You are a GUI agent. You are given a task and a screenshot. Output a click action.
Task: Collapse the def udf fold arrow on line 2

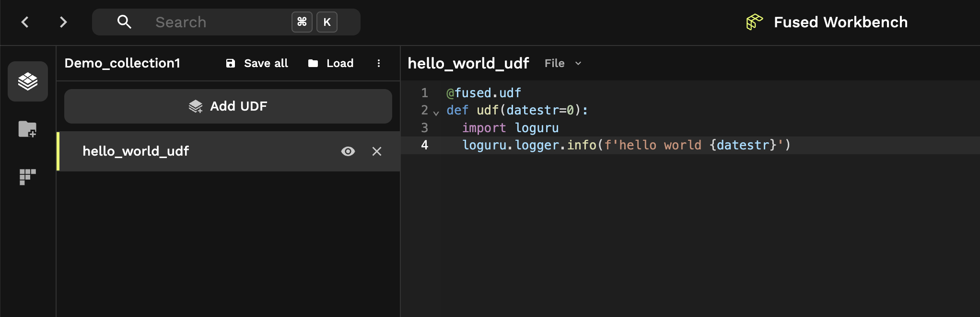(436, 113)
